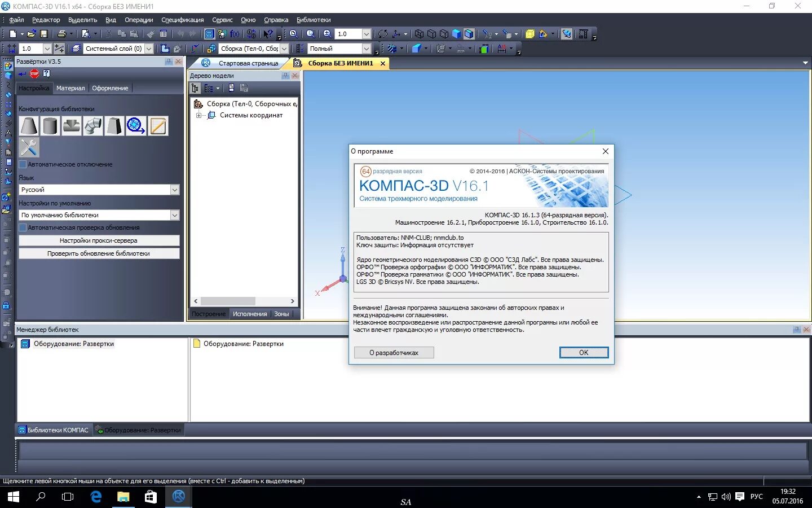Open the Операции menu
Image resolution: width=812 pixels, height=508 pixels.
(x=139, y=20)
